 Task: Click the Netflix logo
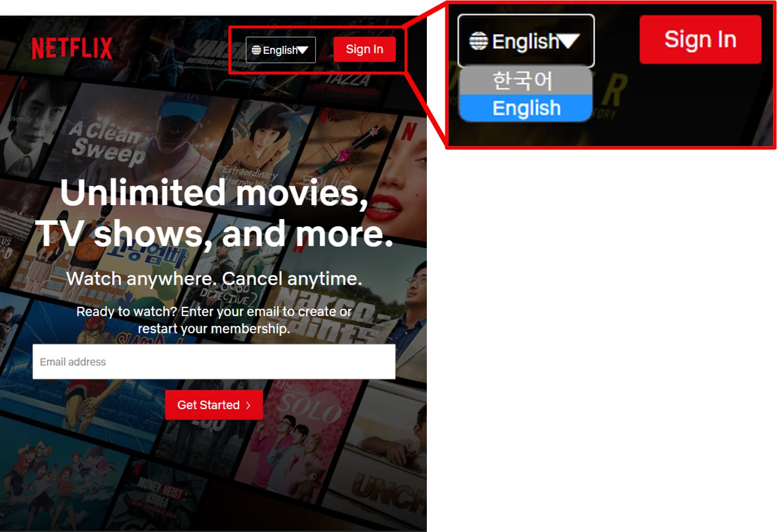[x=73, y=49]
